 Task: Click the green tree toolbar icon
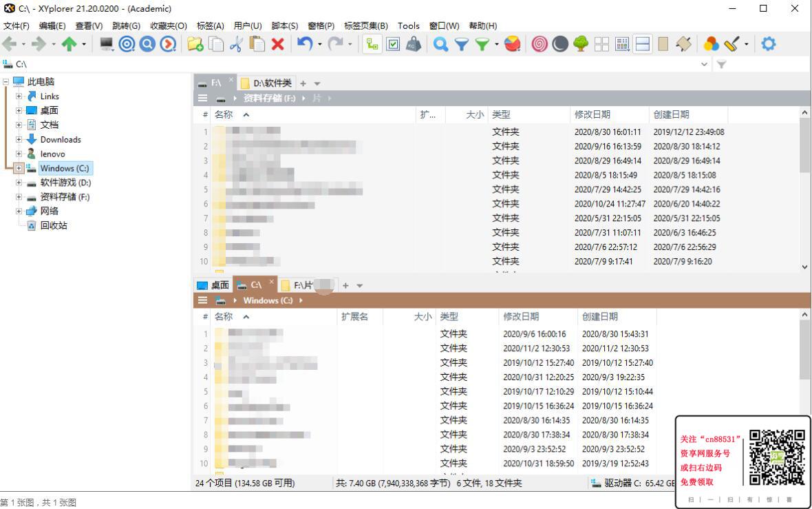tap(581, 44)
